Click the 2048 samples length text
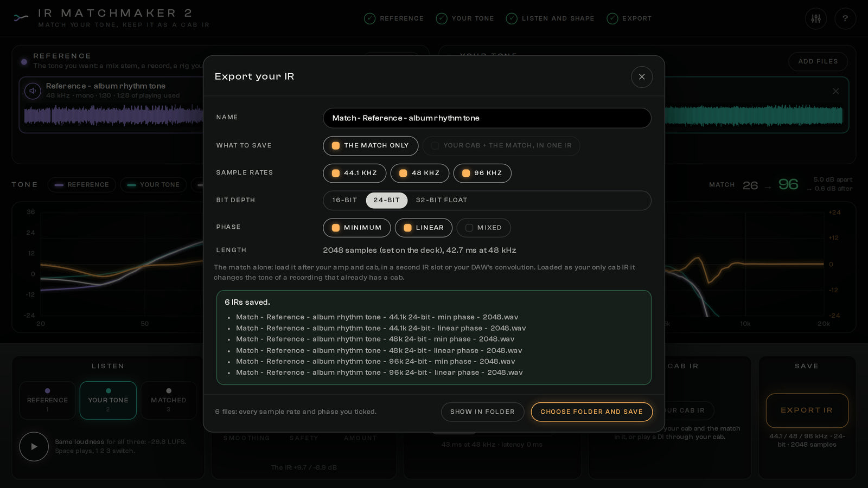The height and width of the screenshot is (488, 868). [x=419, y=251]
